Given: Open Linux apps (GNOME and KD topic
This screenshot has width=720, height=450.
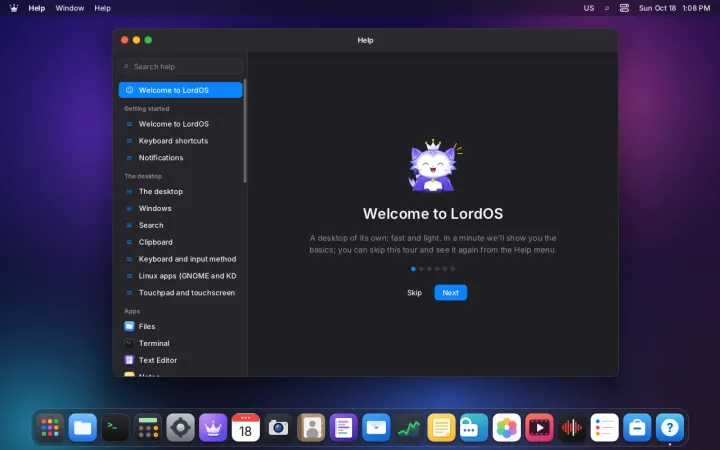Looking at the screenshot, I should (180, 276).
